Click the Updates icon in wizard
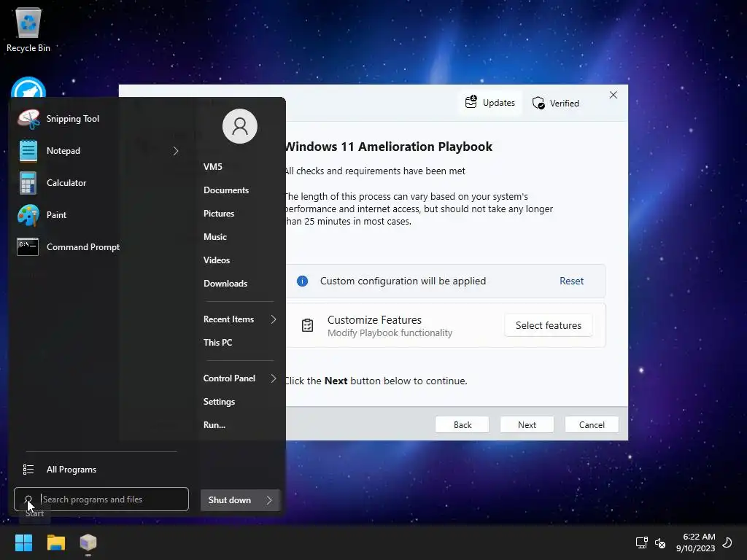747x560 pixels. [471, 102]
